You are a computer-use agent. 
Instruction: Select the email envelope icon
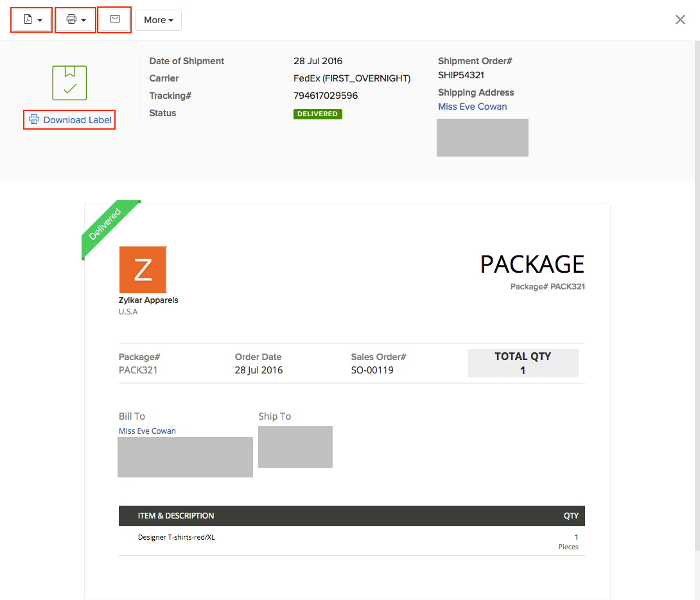114,20
